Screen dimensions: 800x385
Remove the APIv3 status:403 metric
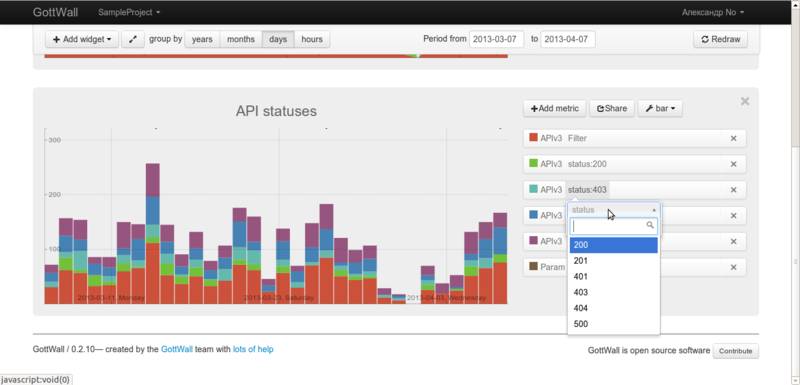pyautogui.click(x=733, y=190)
